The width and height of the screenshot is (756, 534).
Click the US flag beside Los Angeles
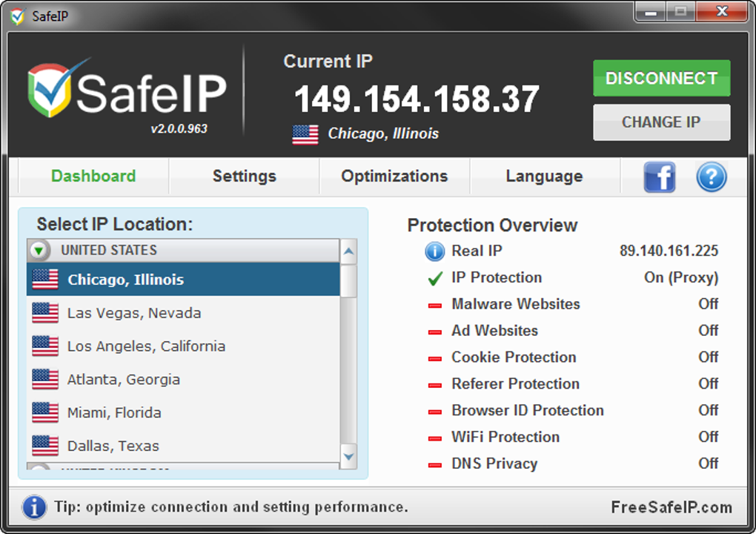pyautogui.click(x=45, y=346)
